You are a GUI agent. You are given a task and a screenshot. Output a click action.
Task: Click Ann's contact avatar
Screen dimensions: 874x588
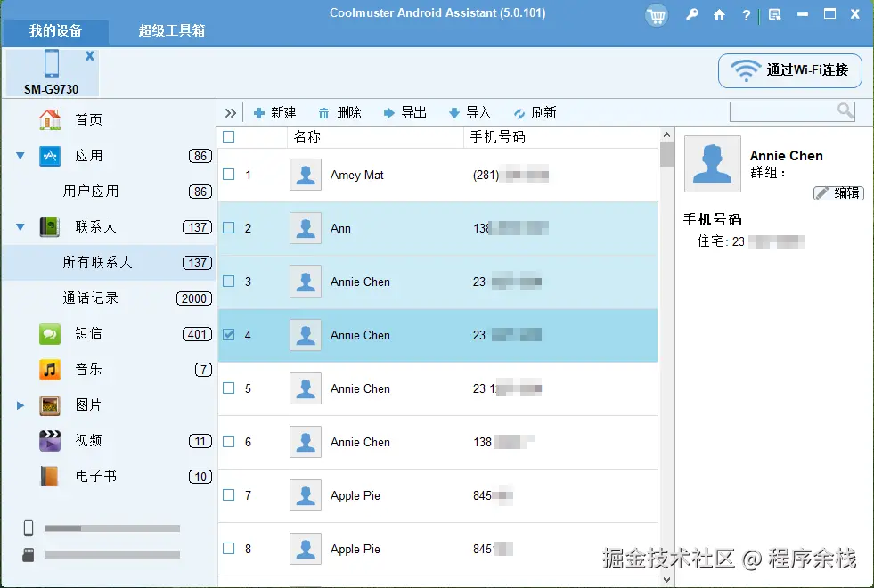coord(306,228)
